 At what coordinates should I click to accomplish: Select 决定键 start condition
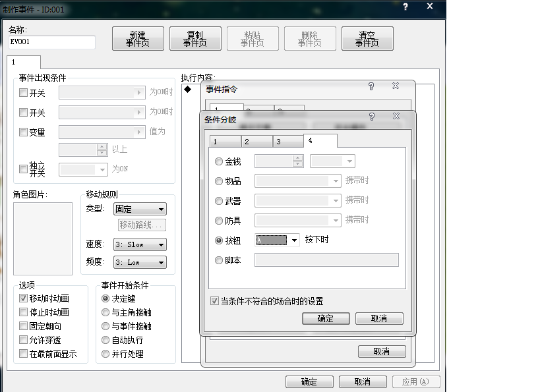(x=105, y=298)
